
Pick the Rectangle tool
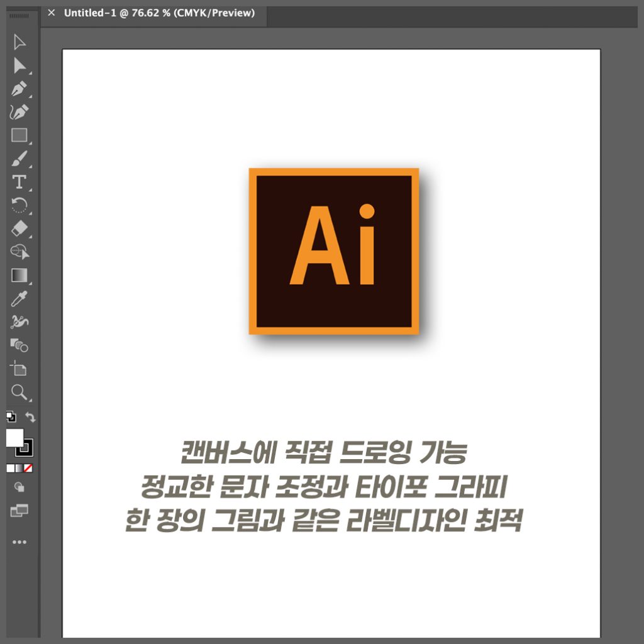tap(19, 135)
